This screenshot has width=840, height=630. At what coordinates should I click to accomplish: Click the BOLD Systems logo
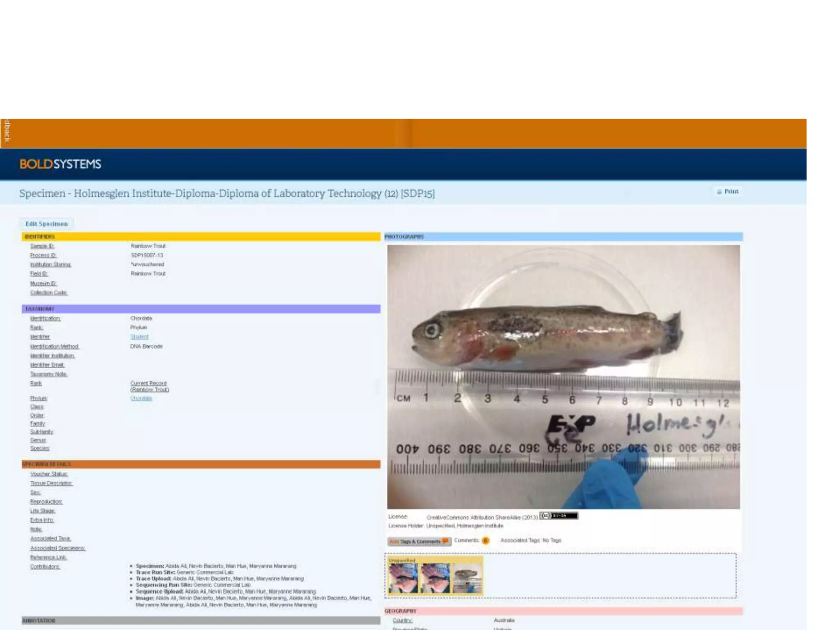[x=60, y=164]
